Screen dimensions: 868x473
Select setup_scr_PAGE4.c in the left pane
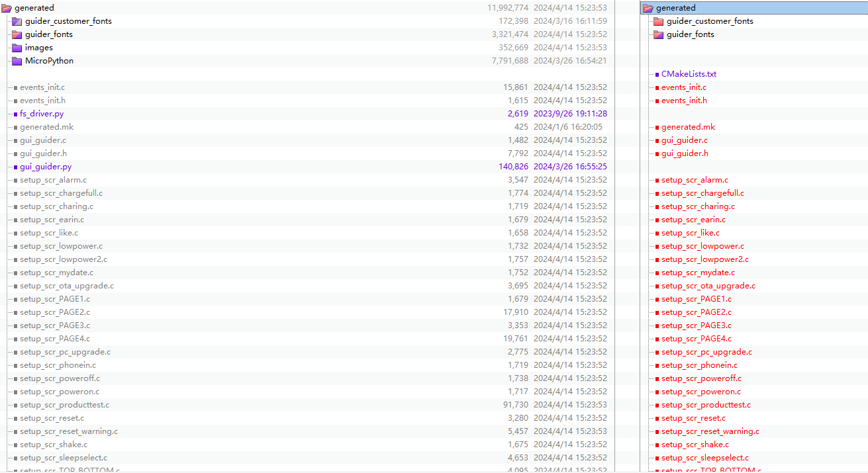pyautogui.click(x=55, y=339)
